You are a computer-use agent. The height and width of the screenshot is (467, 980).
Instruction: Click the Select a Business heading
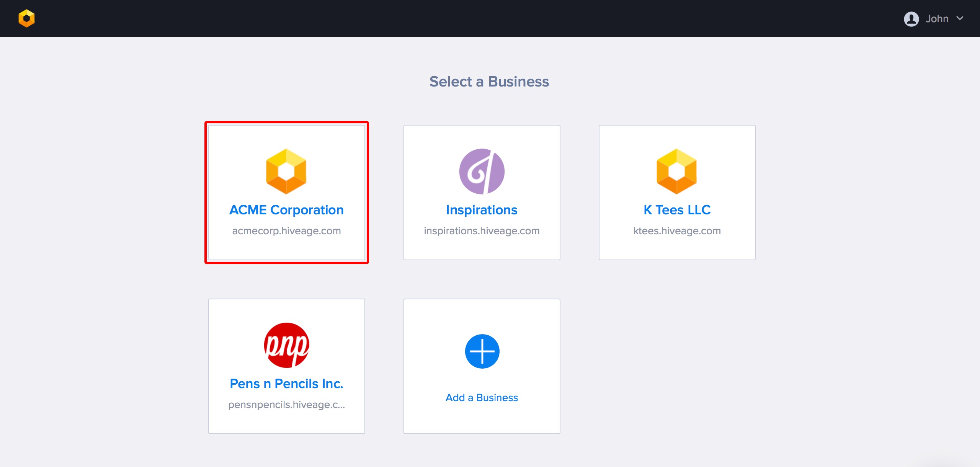point(489,82)
